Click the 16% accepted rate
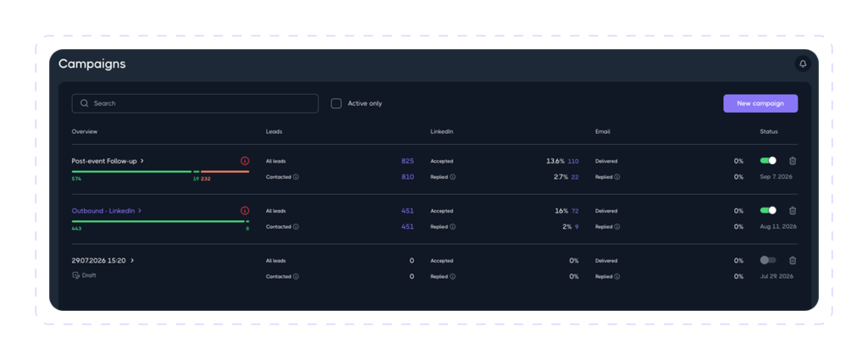The height and width of the screenshot is (360, 868). tap(561, 211)
